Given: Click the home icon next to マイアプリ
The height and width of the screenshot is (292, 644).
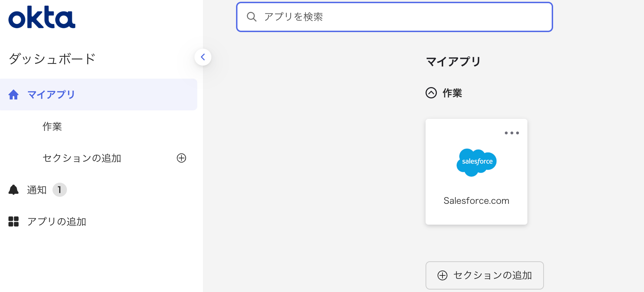Looking at the screenshot, I should coord(13,95).
